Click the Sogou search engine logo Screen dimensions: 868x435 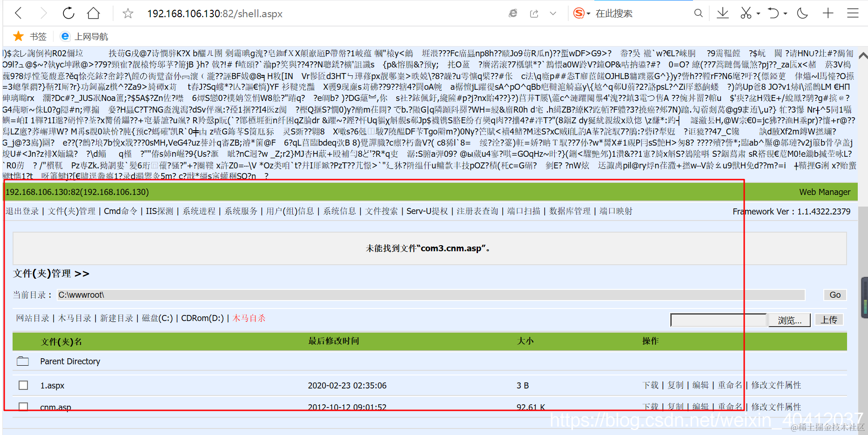tap(579, 13)
